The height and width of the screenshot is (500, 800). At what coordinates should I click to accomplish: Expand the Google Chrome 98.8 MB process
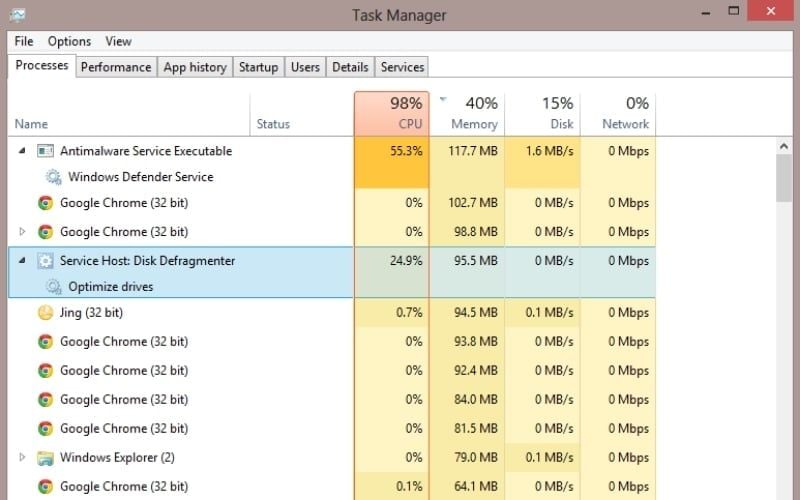tap(22, 232)
